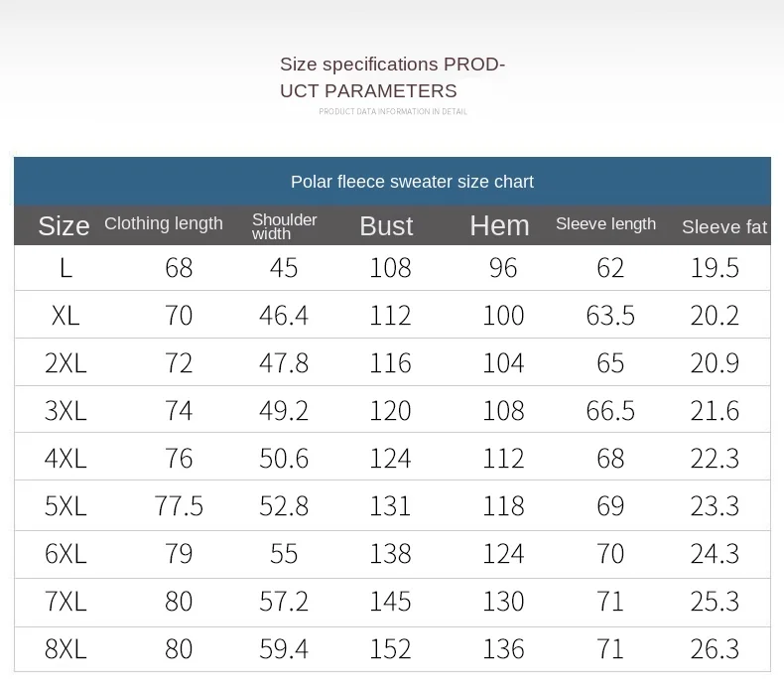This screenshot has height=688, width=784.
Task: Click the Clothing length column header
Action: pos(164,223)
